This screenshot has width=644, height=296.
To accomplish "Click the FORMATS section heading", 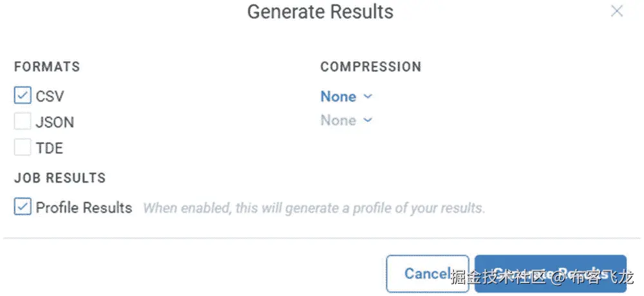I will click(x=47, y=66).
